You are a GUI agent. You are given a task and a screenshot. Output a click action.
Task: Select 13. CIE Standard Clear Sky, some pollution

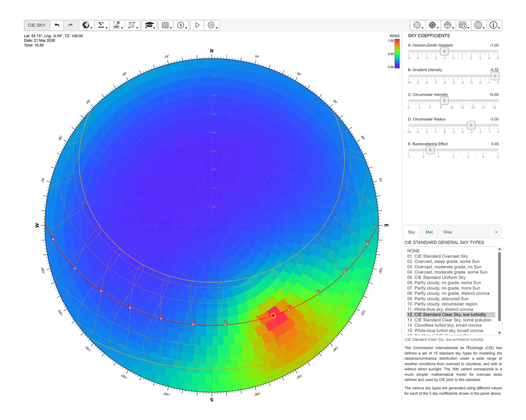(x=451, y=320)
